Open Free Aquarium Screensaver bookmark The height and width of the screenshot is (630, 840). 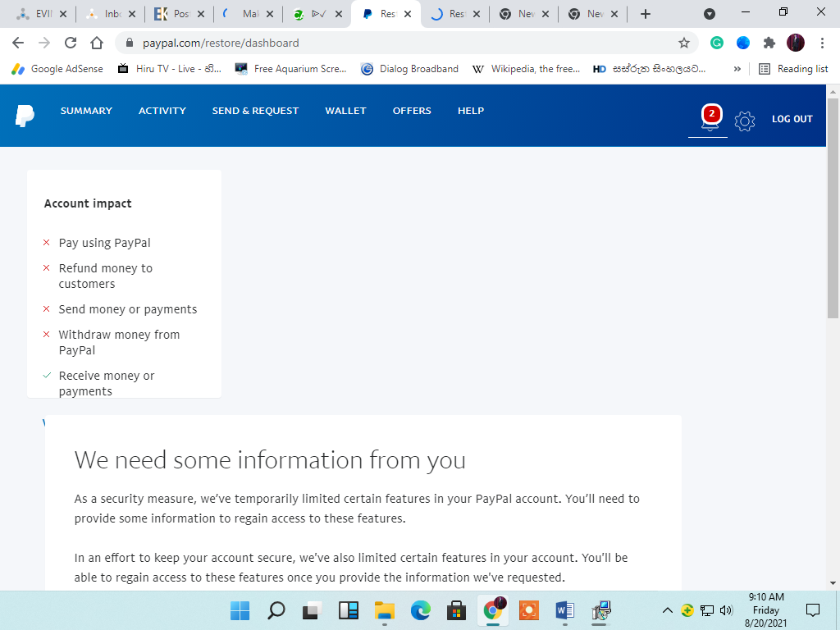click(291, 69)
